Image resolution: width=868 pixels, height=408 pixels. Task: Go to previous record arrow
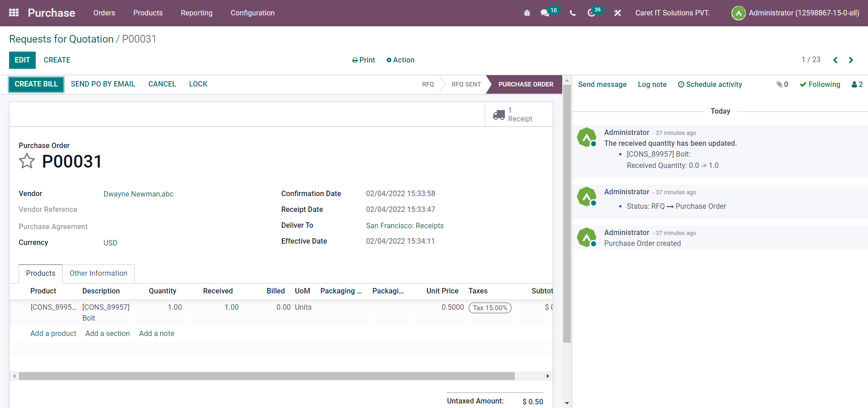tap(835, 60)
